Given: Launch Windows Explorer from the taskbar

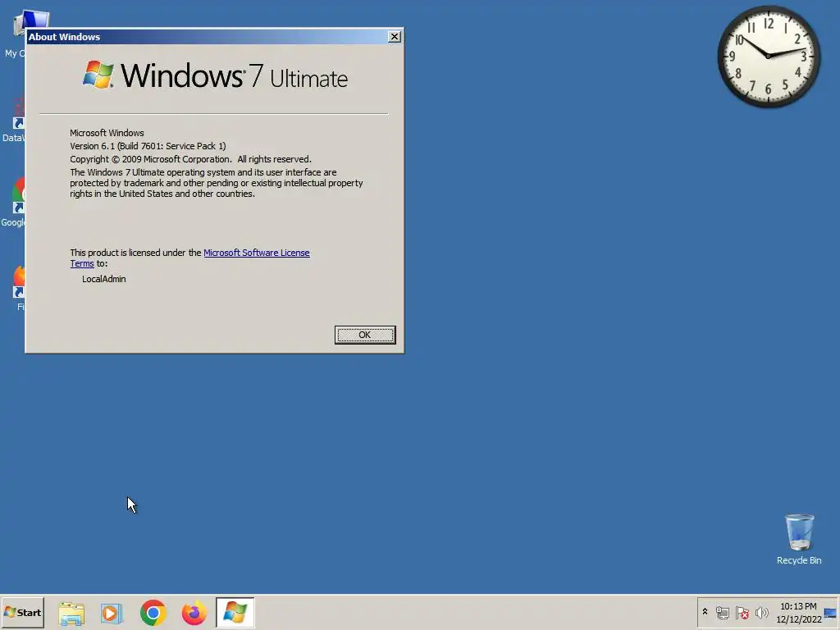Looking at the screenshot, I should click(71, 613).
